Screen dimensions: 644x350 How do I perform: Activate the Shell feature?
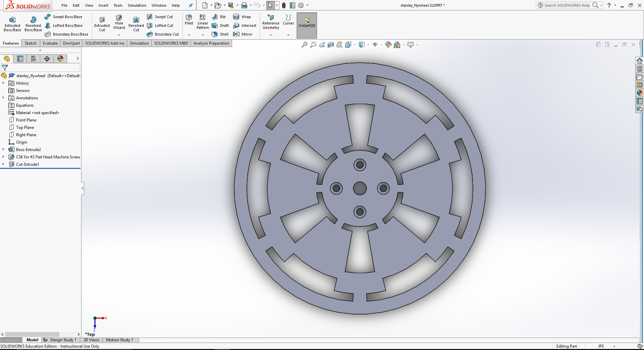(220, 34)
